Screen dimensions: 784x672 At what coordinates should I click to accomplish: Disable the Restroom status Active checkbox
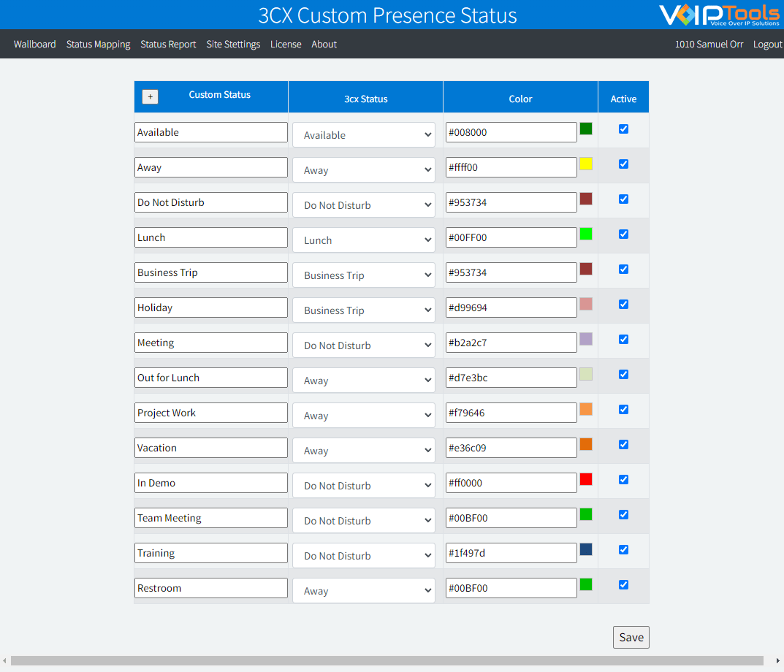(x=623, y=584)
